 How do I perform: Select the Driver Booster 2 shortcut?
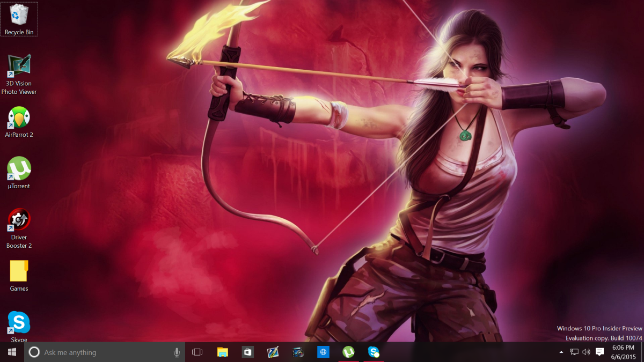pos(19,229)
